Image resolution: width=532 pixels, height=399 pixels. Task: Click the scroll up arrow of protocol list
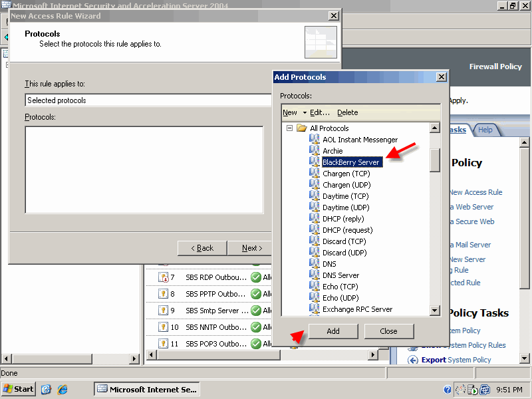pos(435,128)
